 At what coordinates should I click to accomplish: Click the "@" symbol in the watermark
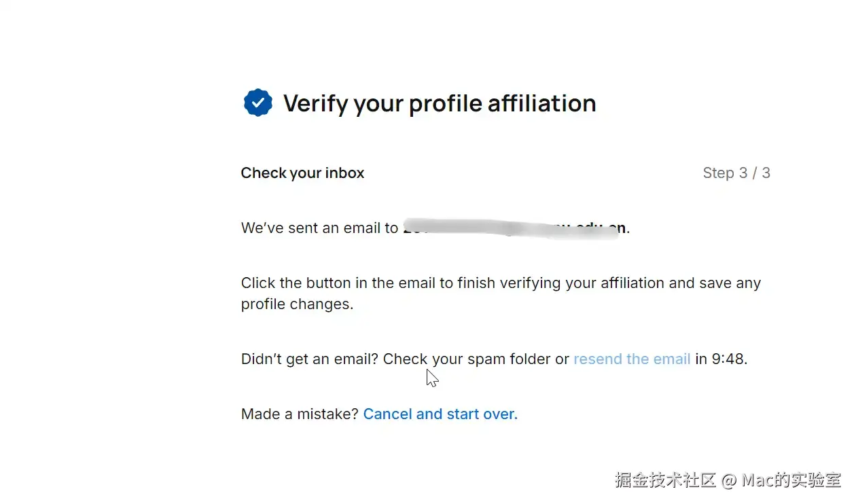coord(729,481)
